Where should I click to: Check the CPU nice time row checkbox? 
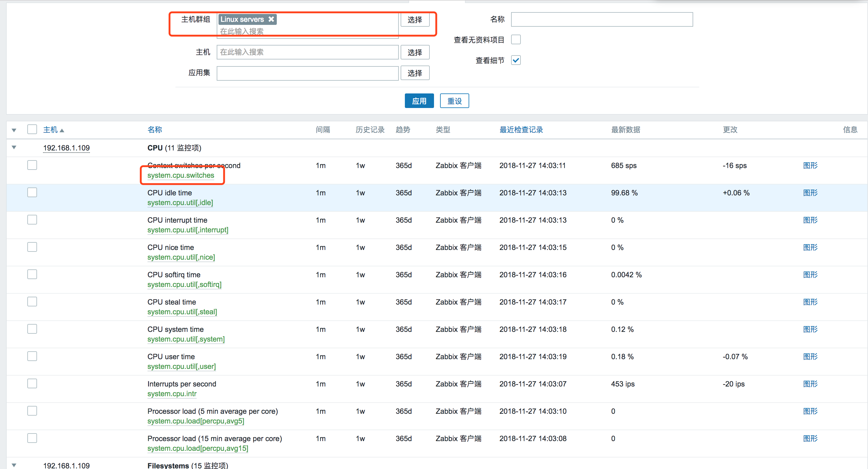point(32,247)
